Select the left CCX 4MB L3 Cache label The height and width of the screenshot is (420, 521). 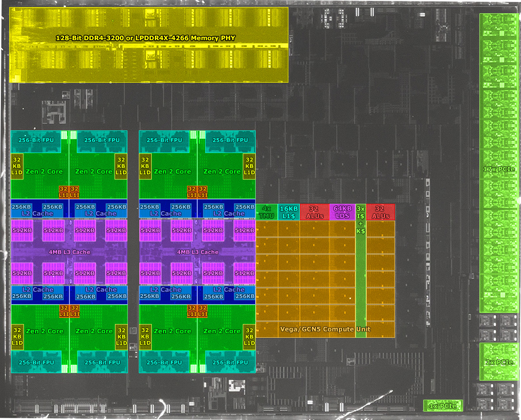(69, 252)
